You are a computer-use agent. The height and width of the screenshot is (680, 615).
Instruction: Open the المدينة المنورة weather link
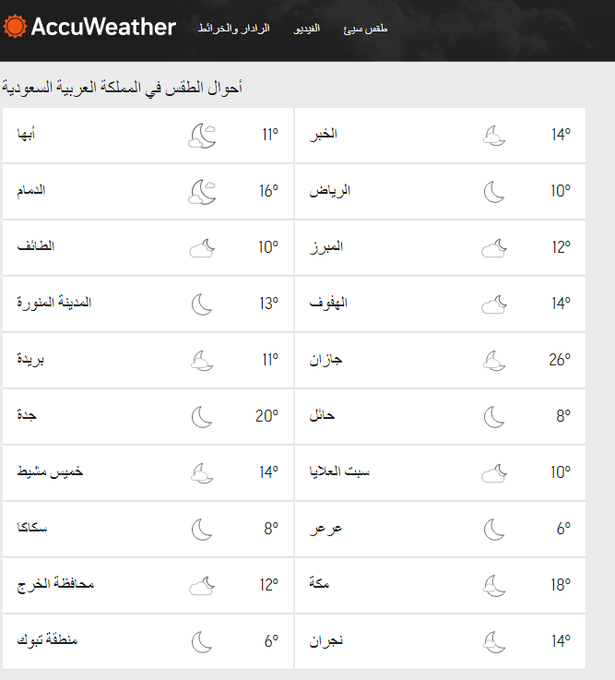pyautogui.click(x=54, y=303)
